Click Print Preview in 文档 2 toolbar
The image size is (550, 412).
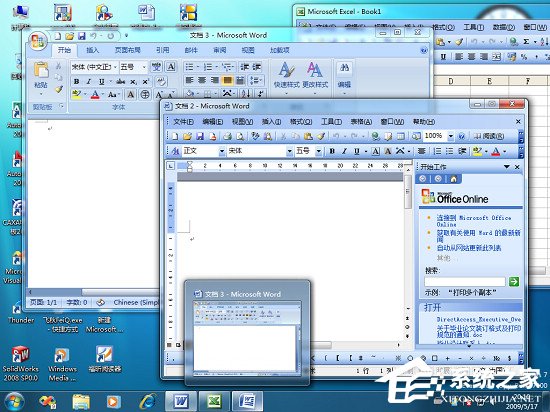[240, 136]
